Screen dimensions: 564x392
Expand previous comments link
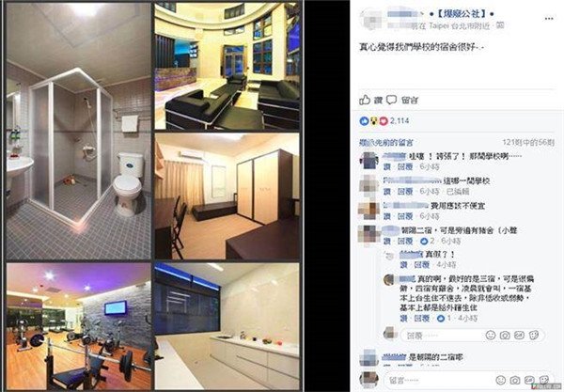[386, 142]
